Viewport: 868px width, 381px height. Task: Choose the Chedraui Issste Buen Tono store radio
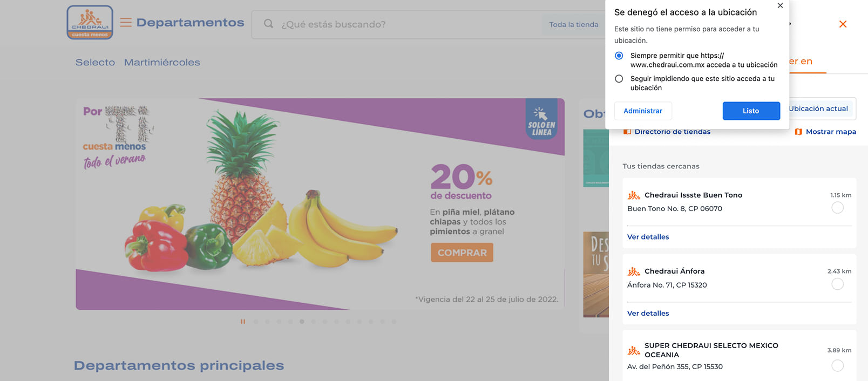pyautogui.click(x=837, y=208)
